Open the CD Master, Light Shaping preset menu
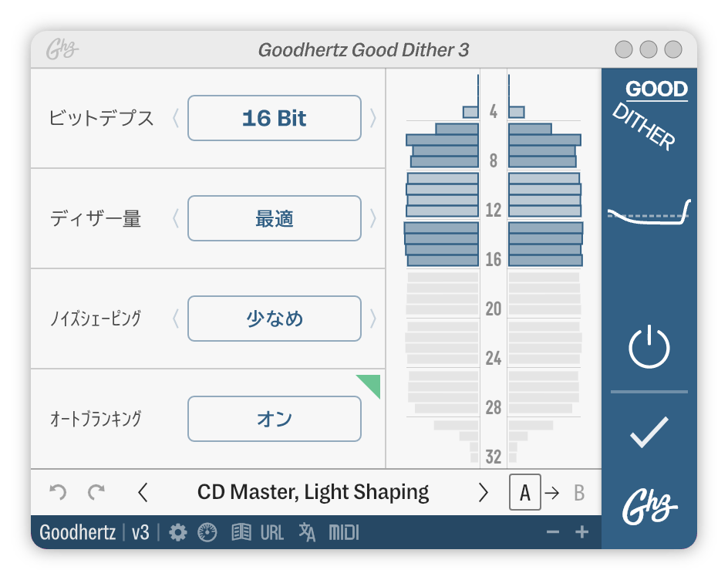This screenshot has height=580, width=728. pyautogui.click(x=313, y=492)
